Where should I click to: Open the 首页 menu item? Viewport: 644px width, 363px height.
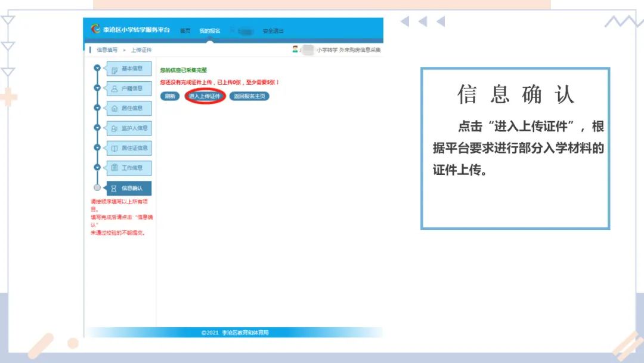[185, 30]
